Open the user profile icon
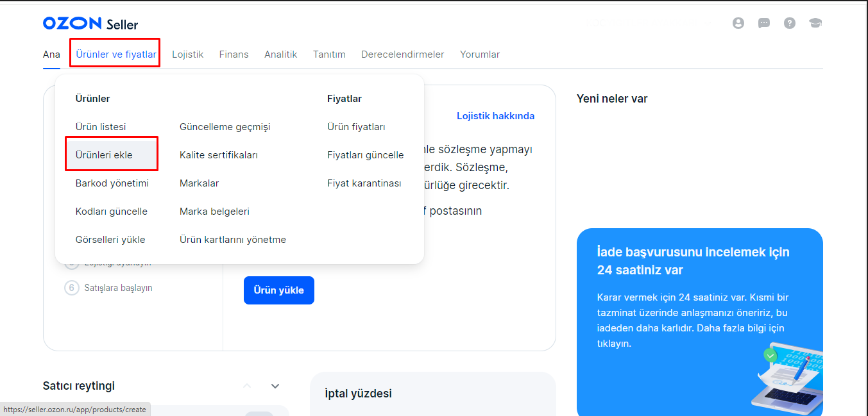The width and height of the screenshot is (868, 416). click(x=738, y=23)
